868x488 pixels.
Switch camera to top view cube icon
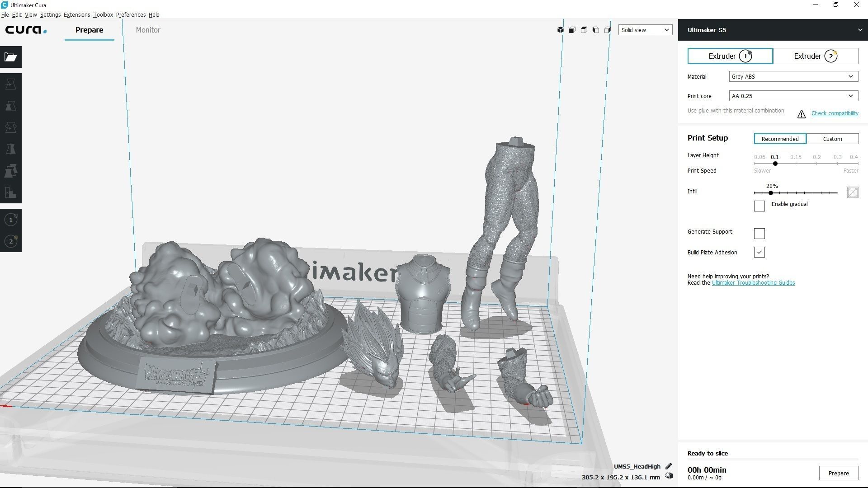[x=584, y=30]
